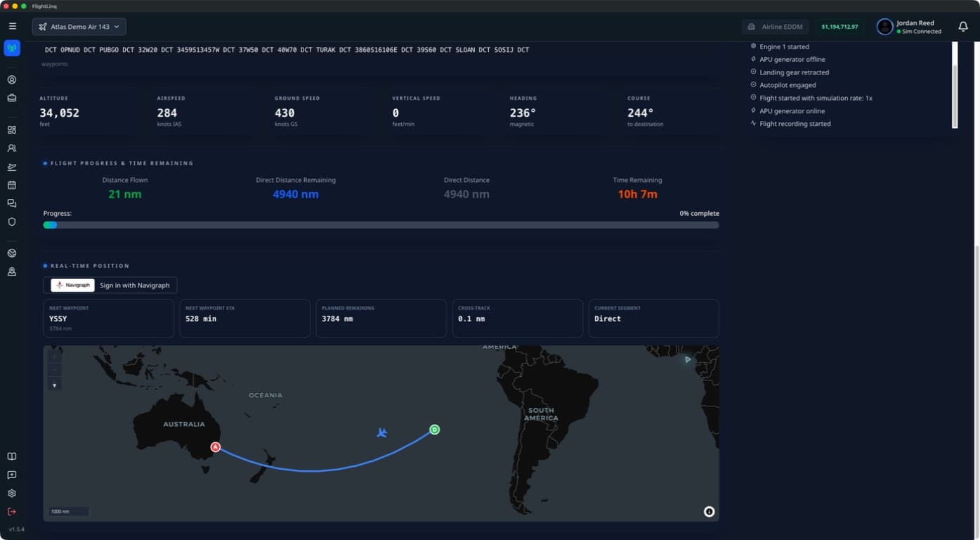Viewport: 980px width, 540px height.
Task: Open the Jordan Reed user profile menu
Action: click(x=910, y=27)
